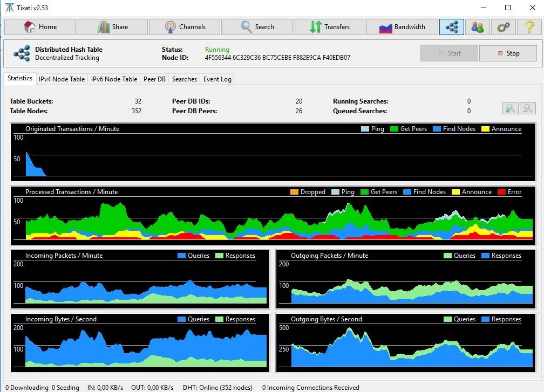Click the Incoming Bytes / Second graph
The image size is (544, 392).
pyautogui.click(x=140, y=343)
